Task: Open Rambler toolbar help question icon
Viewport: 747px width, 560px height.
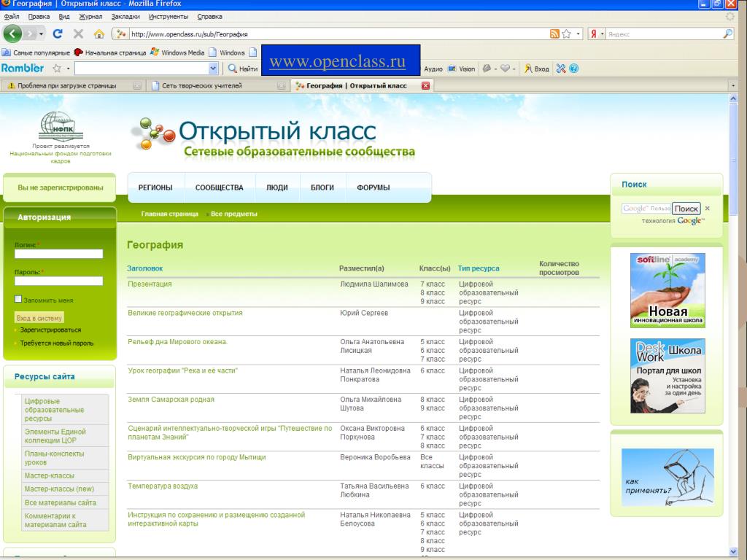Action: pyautogui.click(x=573, y=69)
